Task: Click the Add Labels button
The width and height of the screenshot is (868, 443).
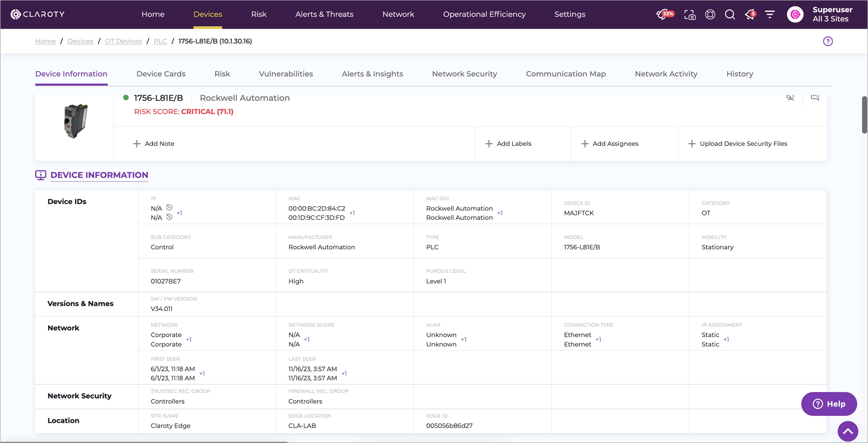Action: [x=508, y=144]
